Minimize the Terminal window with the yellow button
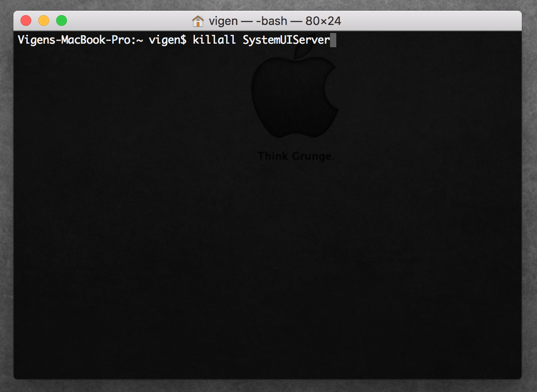Viewport: 537px width, 392px height. point(44,20)
